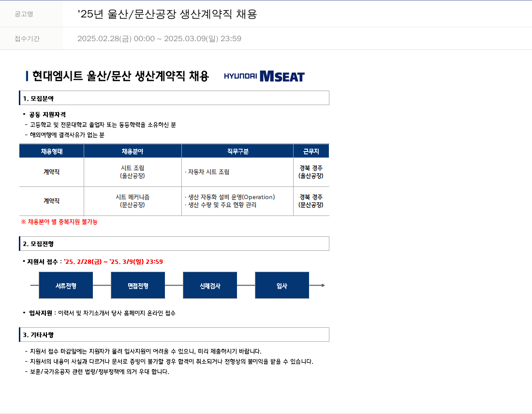Click the red notice 채용분야 별 중복지원 불가능
The height and width of the screenshot is (414, 532).
[x=59, y=222]
